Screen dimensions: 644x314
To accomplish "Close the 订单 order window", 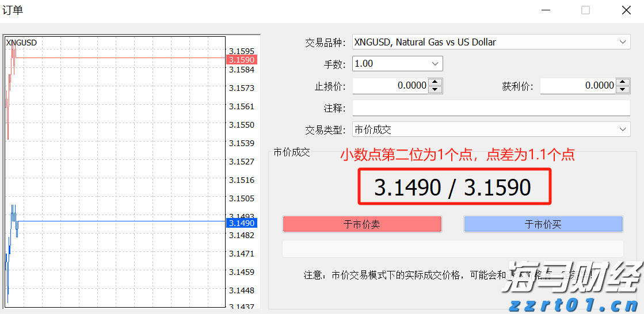I will point(626,10).
